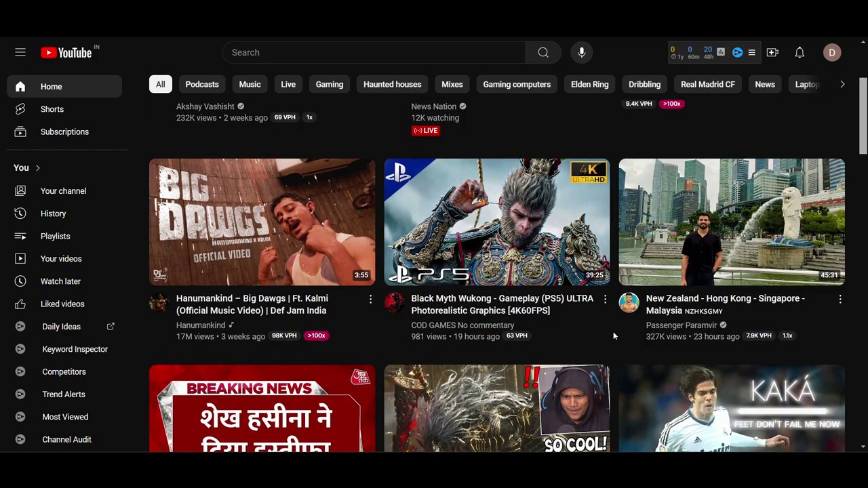Click the blue vidIQ extension icon
The height and width of the screenshot is (488, 868).
click(x=737, y=52)
